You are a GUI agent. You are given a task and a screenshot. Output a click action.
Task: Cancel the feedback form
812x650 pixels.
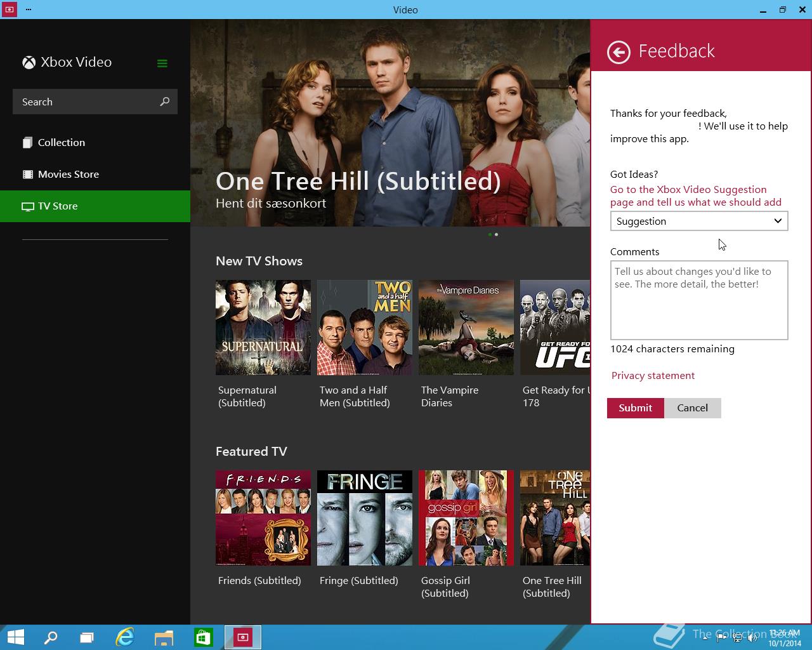pyautogui.click(x=693, y=408)
